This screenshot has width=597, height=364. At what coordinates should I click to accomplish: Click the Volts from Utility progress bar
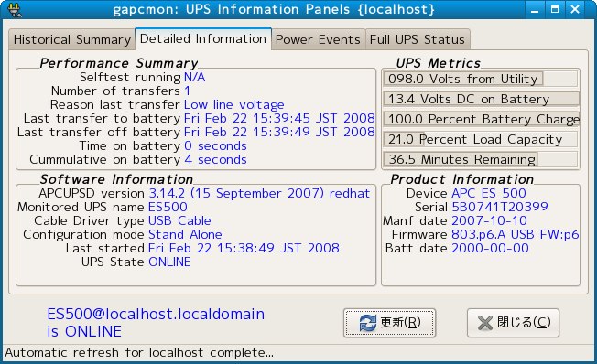tap(481, 80)
